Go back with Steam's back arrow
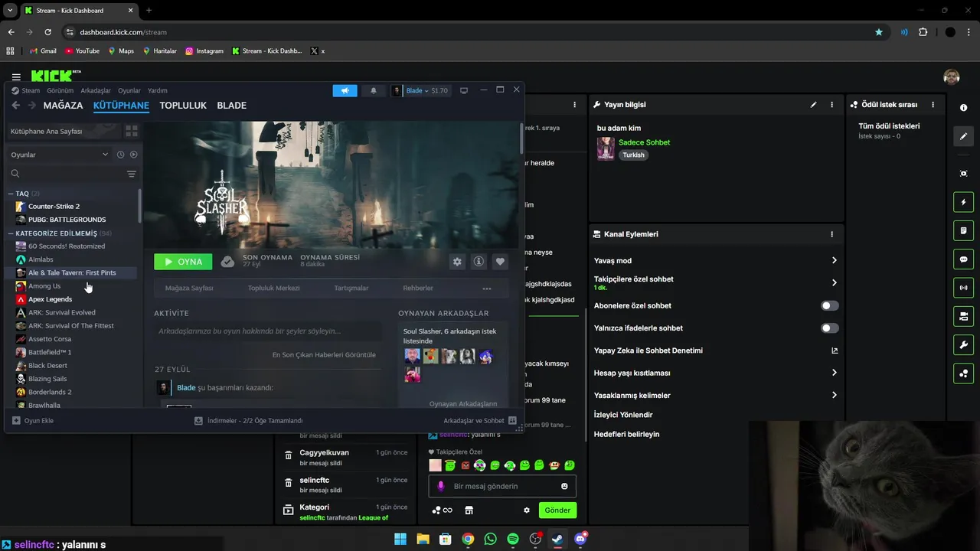Screen dimensions: 980x551 [15, 106]
